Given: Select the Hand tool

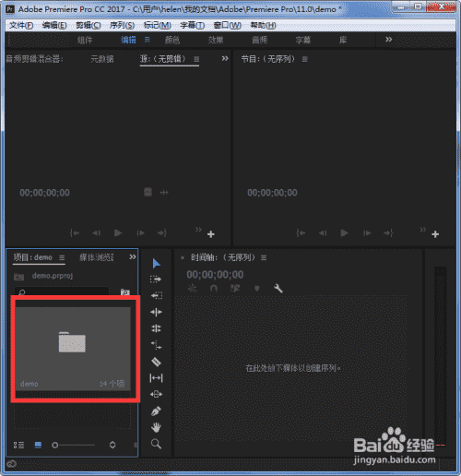Looking at the screenshot, I should point(156,427).
